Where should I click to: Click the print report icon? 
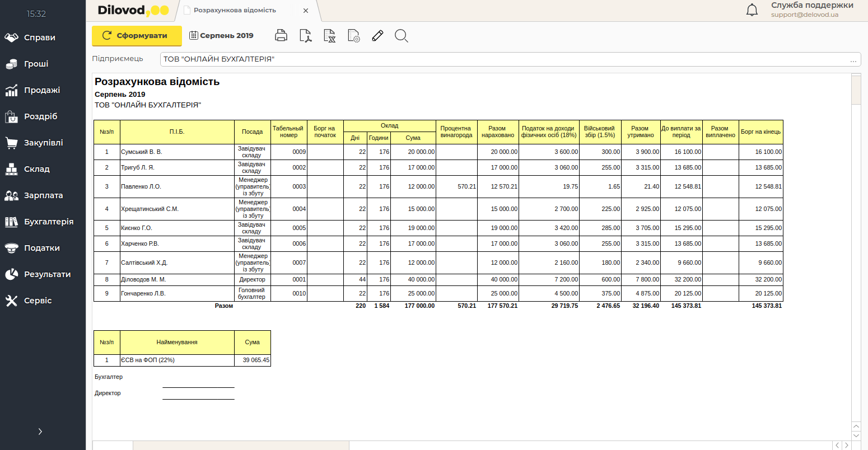click(x=281, y=36)
